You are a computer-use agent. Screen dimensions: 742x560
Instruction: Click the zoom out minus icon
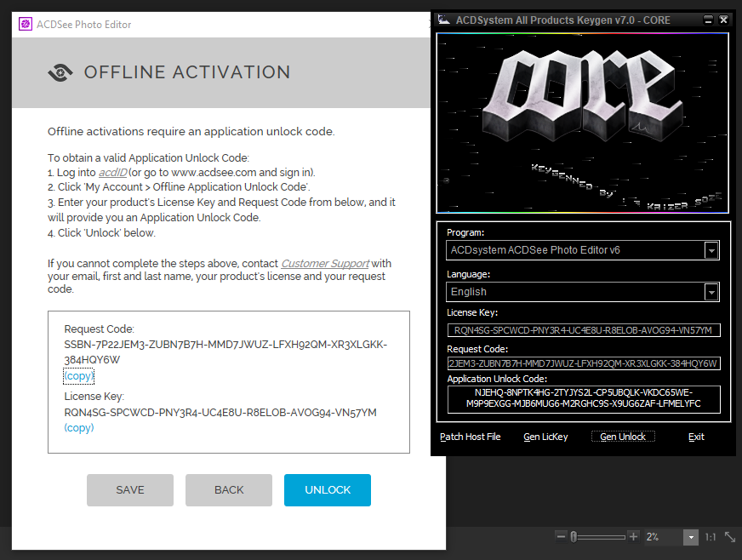[x=561, y=536]
